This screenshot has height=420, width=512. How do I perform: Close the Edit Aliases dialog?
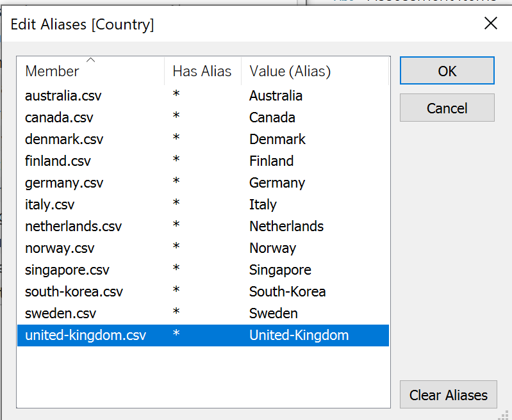(x=490, y=24)
